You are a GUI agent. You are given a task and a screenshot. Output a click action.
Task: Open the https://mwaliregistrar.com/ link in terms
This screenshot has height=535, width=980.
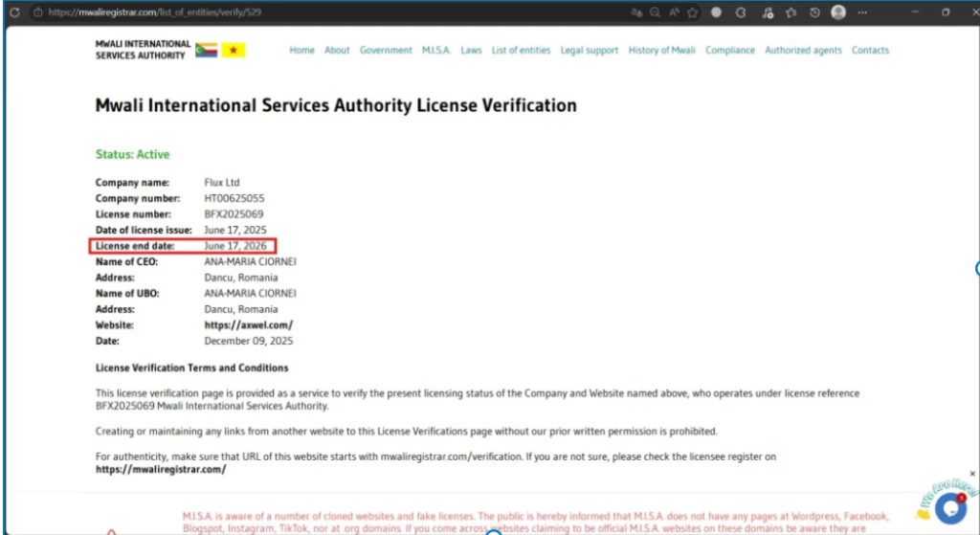tap(161, 469)
